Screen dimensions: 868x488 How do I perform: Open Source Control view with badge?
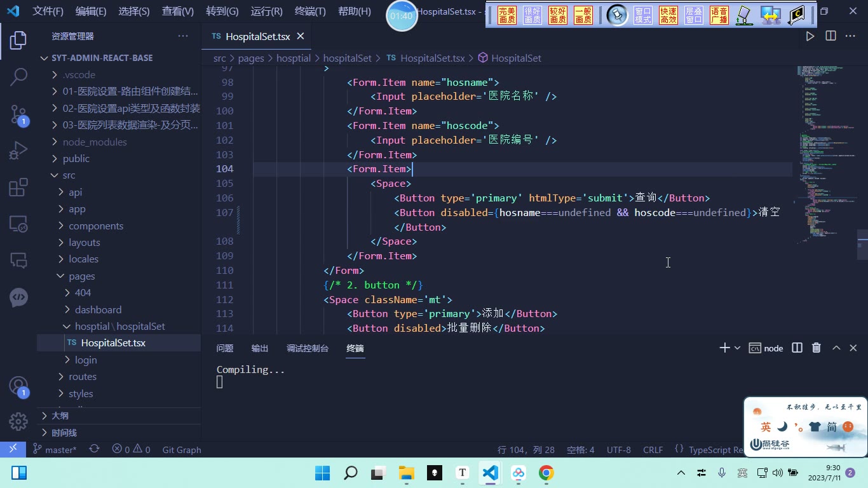click(x=18, y=114)
